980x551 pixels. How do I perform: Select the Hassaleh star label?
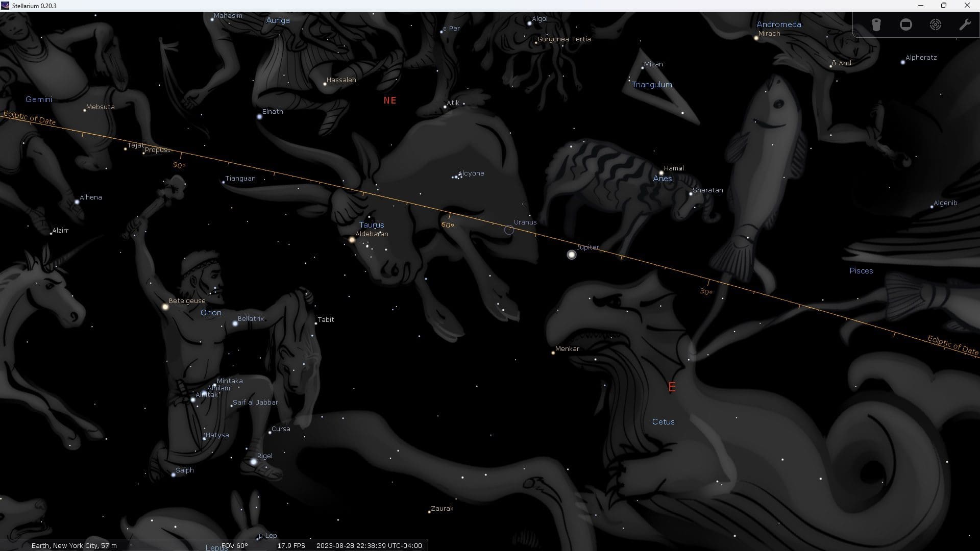click(341, 80)
